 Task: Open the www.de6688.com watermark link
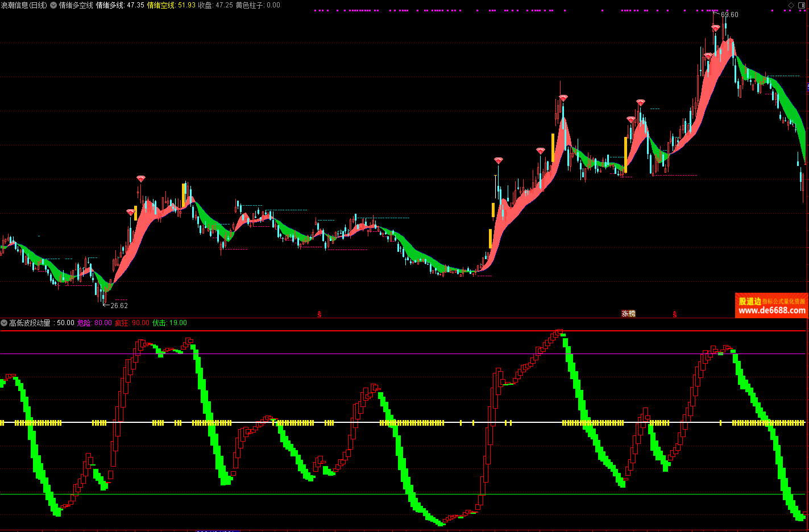pos(771,310)
